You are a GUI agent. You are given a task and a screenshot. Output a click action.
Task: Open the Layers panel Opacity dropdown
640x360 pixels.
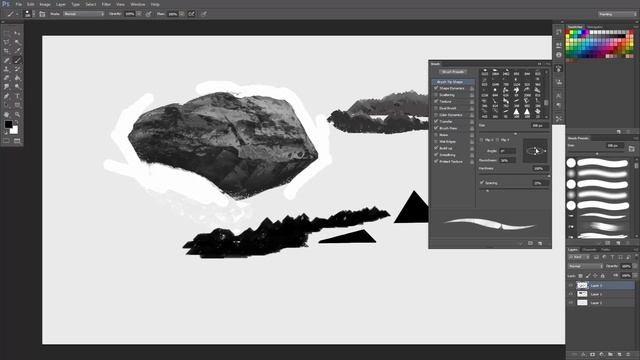click(x=635, y=266)
